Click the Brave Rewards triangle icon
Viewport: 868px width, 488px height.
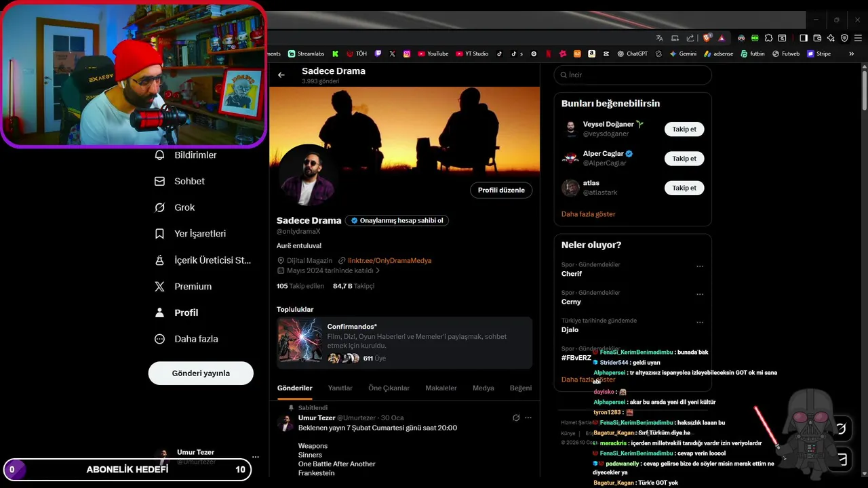722,38
